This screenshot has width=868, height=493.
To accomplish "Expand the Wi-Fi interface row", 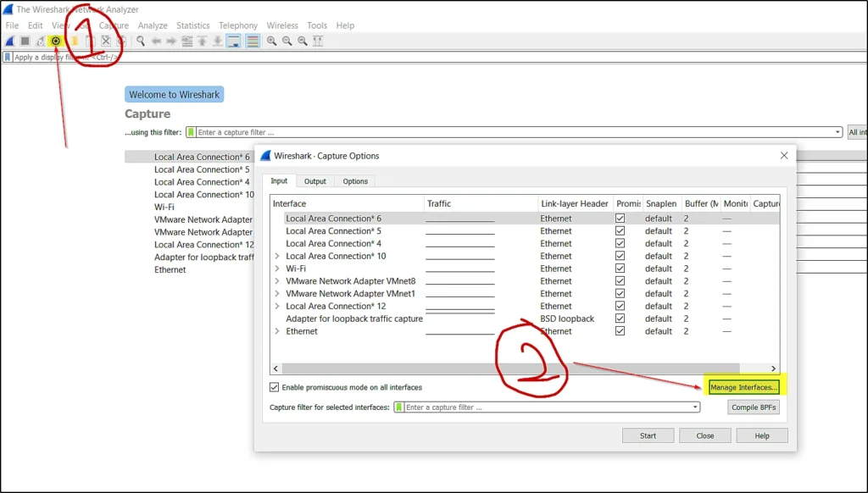I will 277,269.
